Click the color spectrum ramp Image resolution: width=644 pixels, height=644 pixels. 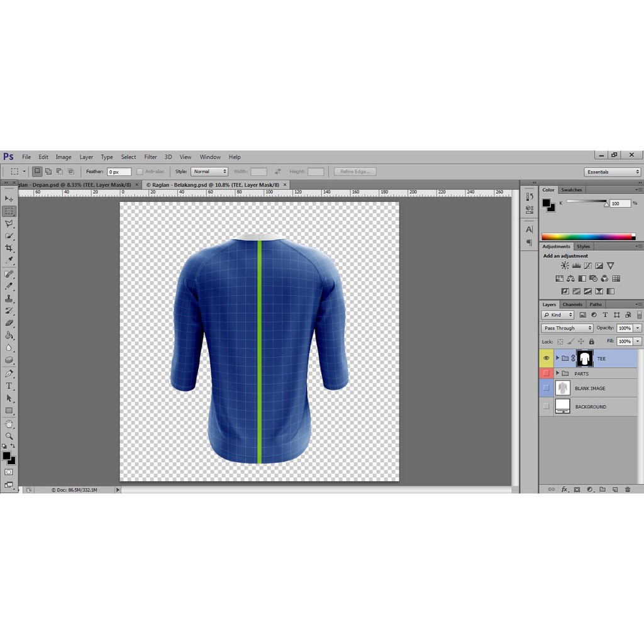pyautogui.click(x=588, y=236)
